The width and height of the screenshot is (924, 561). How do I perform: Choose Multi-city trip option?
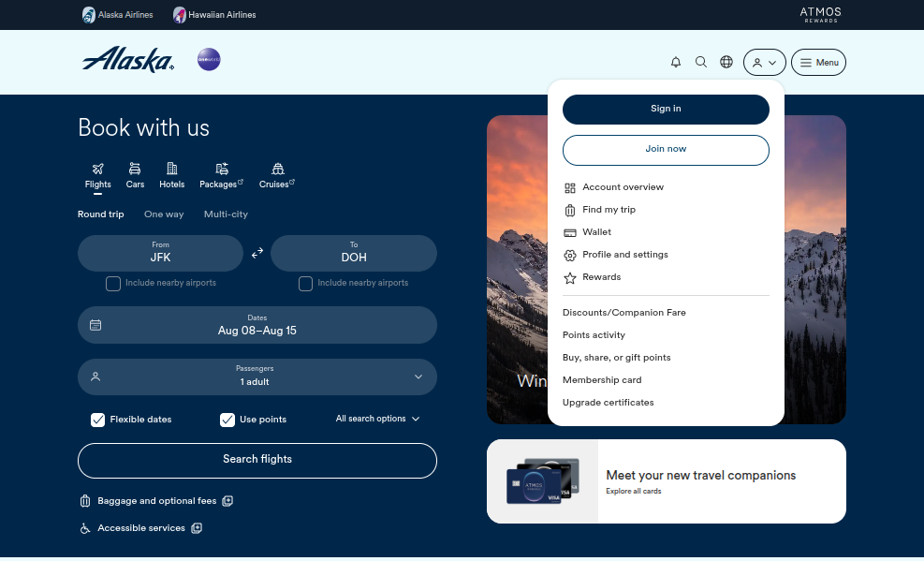(x=226, y=214)
